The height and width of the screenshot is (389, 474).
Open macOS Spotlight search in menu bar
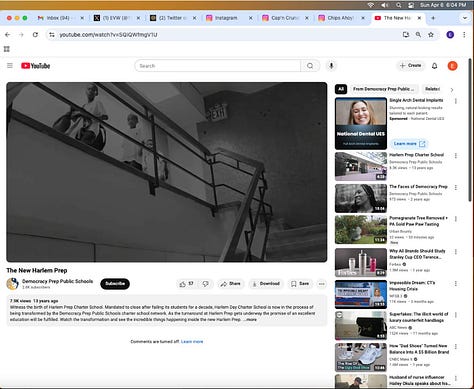(x=399, y=5)
